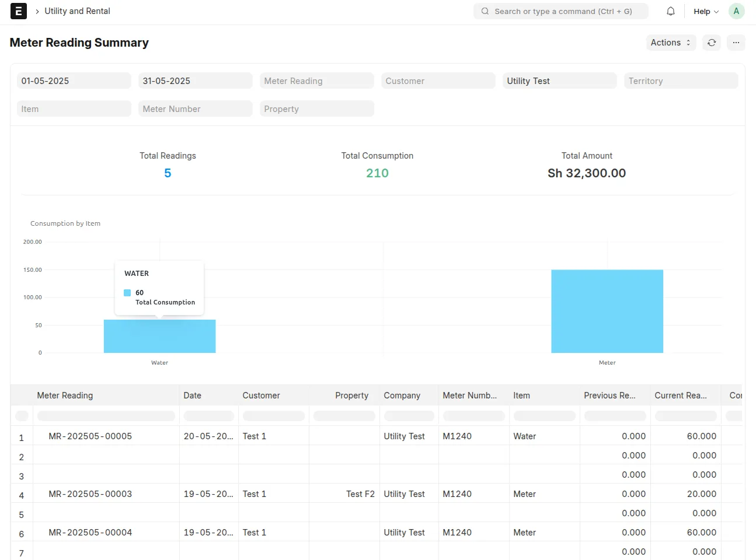
Task: Open the Help dropdown
Action: click(706, 11)
